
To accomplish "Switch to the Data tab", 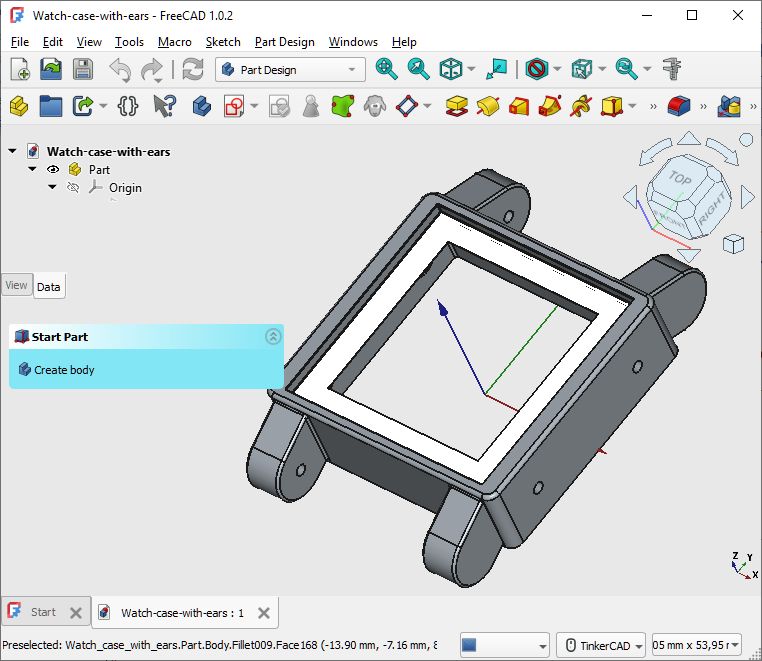I will (x=49, y=287).
